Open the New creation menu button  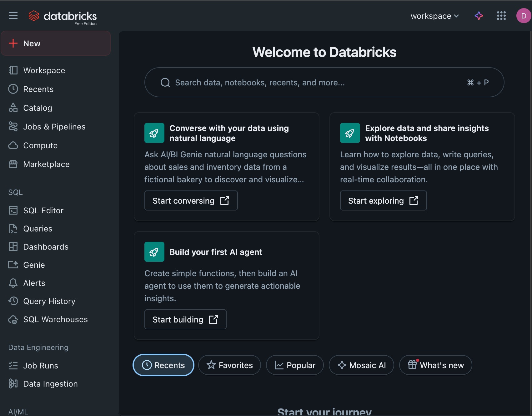pos(56,43)
